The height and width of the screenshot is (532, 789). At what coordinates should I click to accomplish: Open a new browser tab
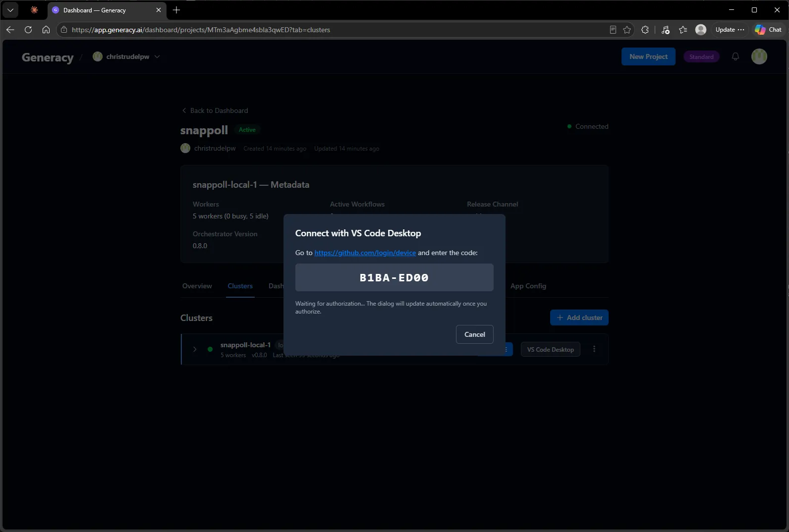coord(176,10)
